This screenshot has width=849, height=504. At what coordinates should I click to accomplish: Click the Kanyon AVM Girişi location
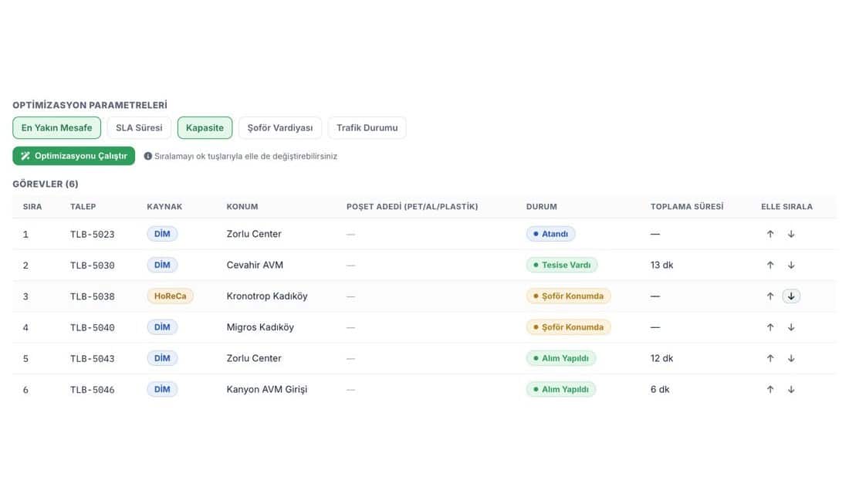(x=266, y=389)
